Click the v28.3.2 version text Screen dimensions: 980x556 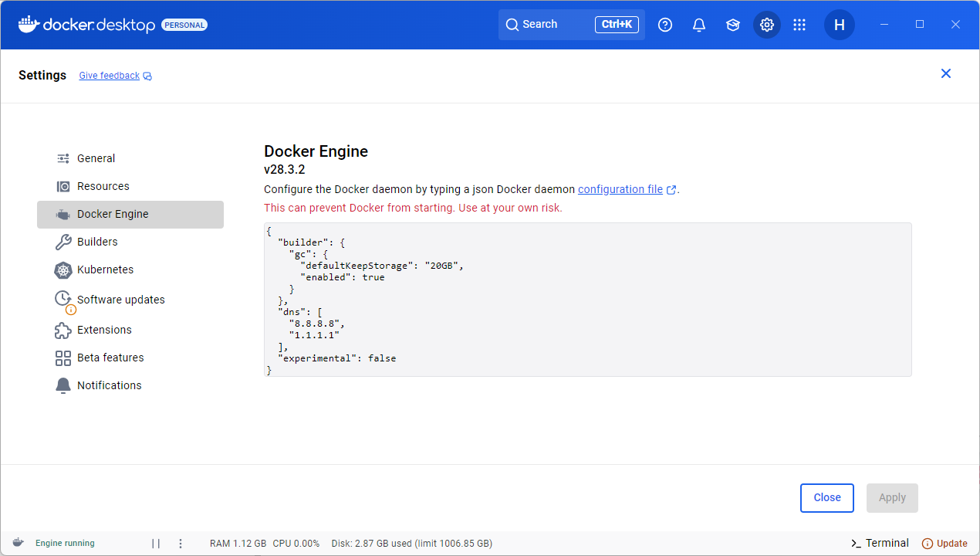tap(285, 170)
